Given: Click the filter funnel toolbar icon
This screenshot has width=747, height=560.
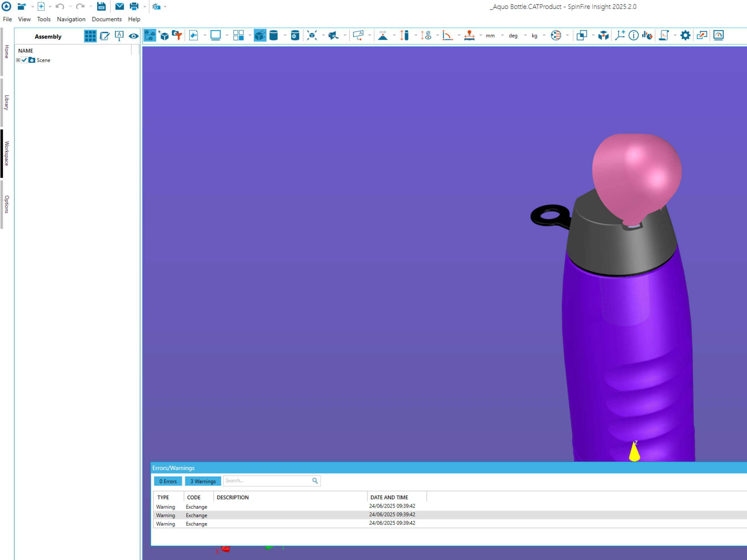Looking at the screenshot, I should 177,35.
